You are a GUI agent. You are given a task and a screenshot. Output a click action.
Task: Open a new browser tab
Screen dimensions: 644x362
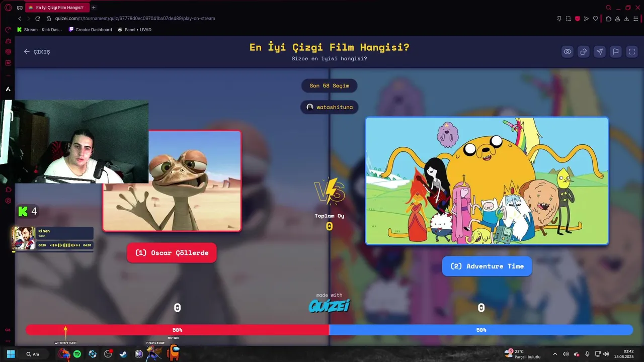pyautogui.click(x=94, y=8)
